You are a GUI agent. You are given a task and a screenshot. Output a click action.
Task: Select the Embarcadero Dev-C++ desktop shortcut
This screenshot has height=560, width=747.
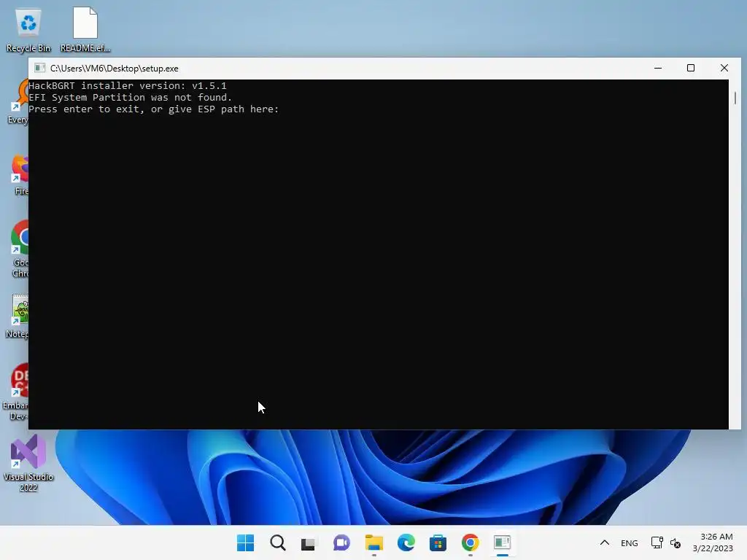coord(16,392)
